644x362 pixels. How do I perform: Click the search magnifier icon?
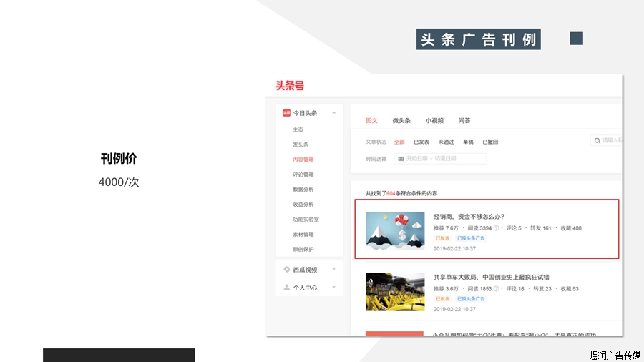(597, 141)
